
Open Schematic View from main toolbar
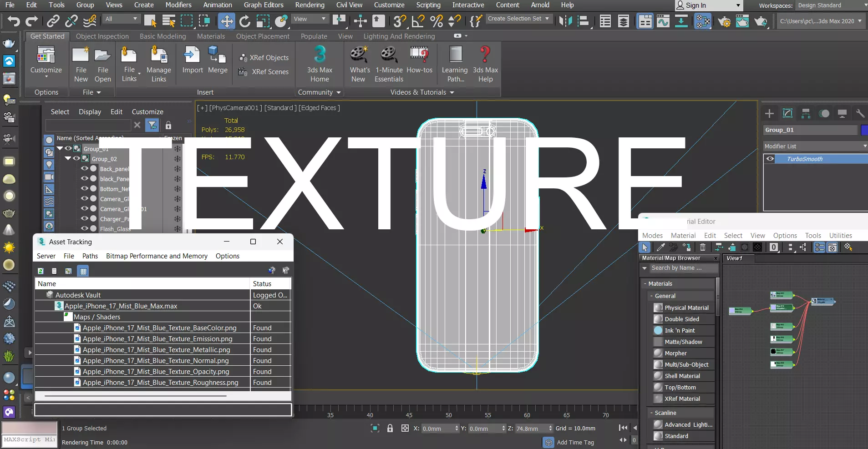[681, 21]
